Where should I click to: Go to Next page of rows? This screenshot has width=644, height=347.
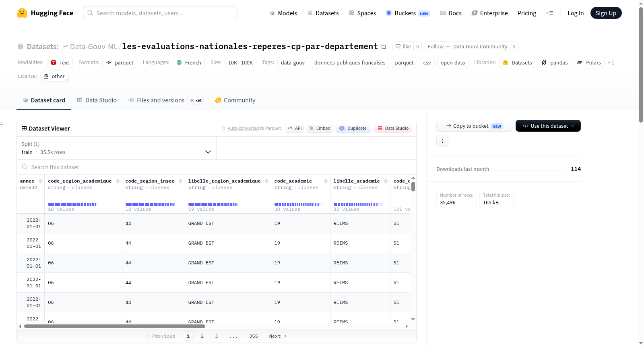278,336
